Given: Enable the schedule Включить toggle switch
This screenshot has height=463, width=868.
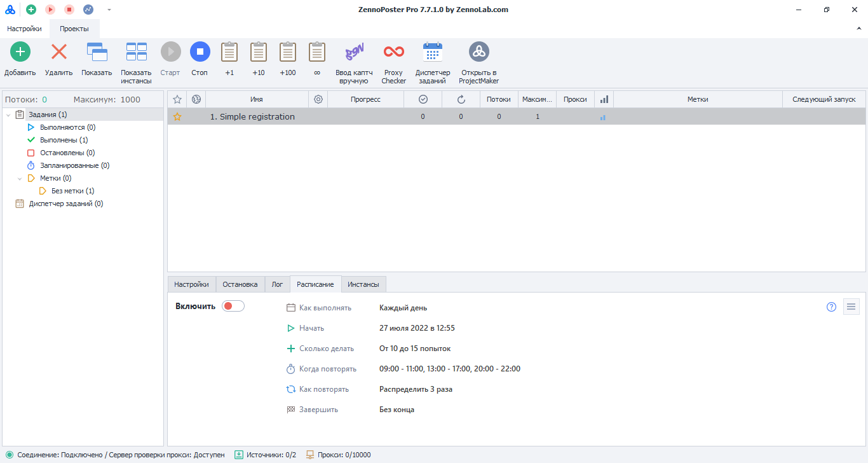Looking at the screenshot, I should [233, 307].
